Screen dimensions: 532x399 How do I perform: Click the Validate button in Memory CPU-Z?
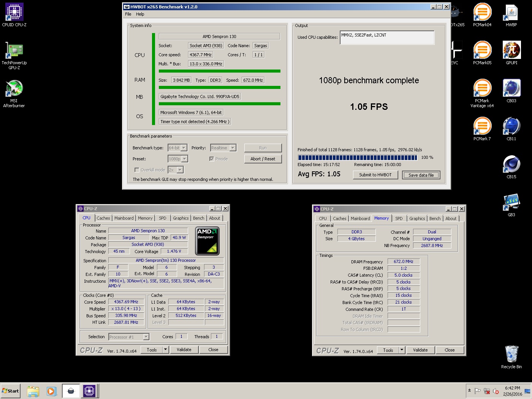(x=420, y=350)
